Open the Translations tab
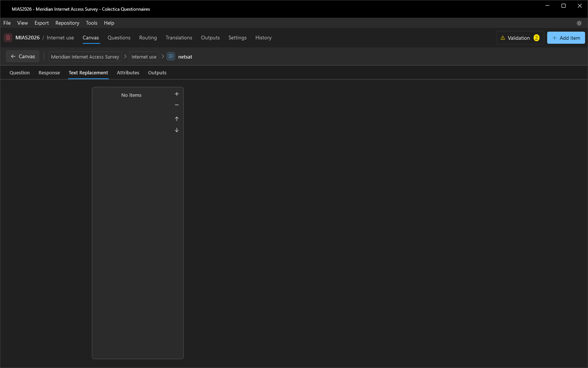Viewport: 588px width, 368px height. click(x=179, y=38)
